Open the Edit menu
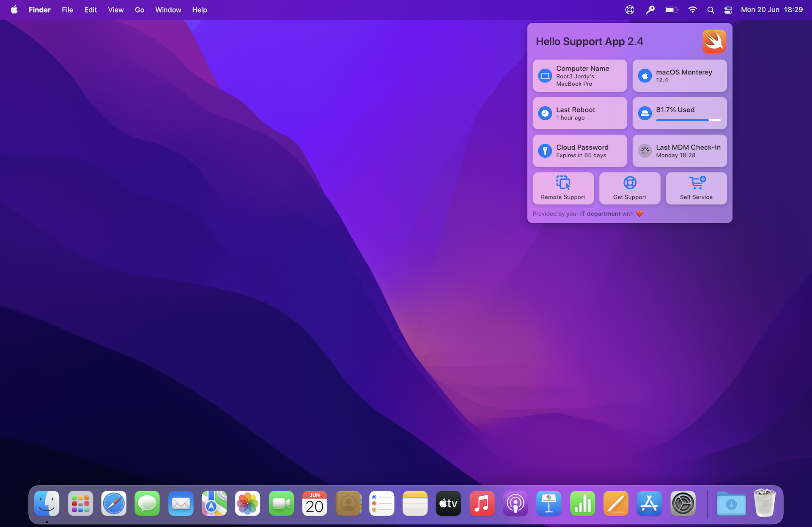 (x=91, y=10)
